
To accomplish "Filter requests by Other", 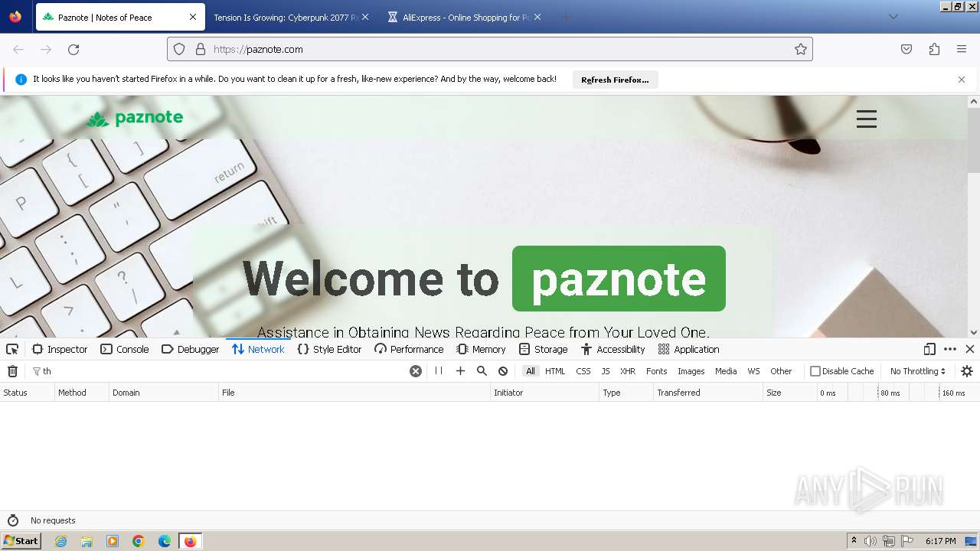I will pyautogui.click(x=781, y=371).
